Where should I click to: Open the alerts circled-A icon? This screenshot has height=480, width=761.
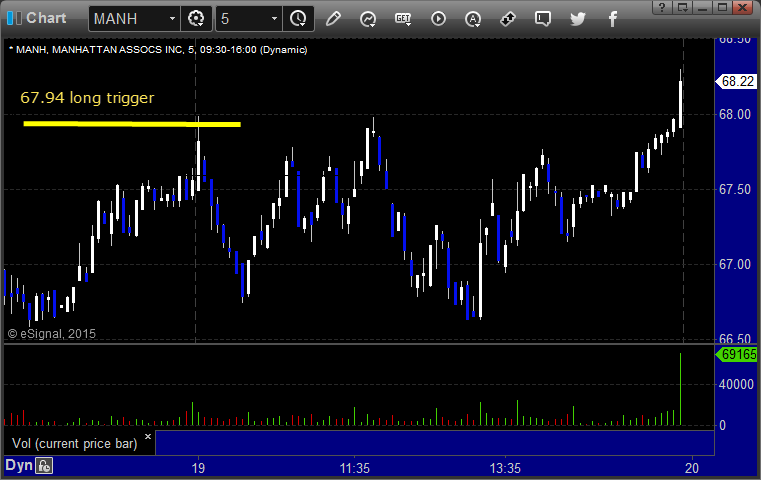[x=473, y=19]
